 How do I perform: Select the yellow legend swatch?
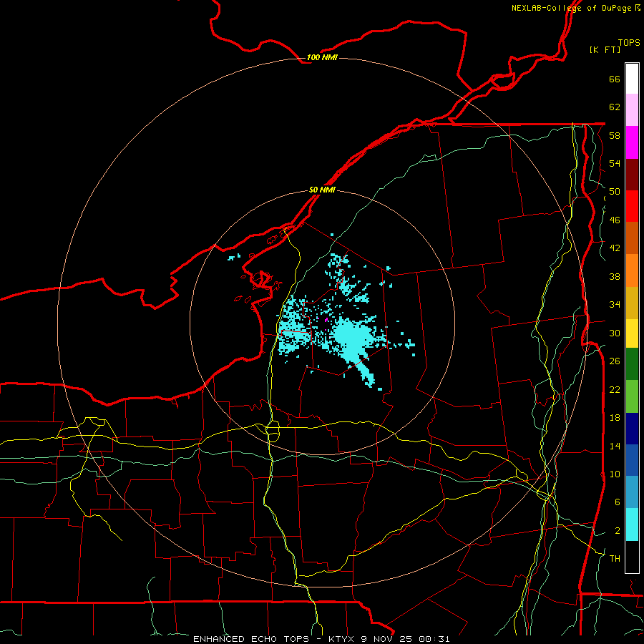[x=632, y=333]
